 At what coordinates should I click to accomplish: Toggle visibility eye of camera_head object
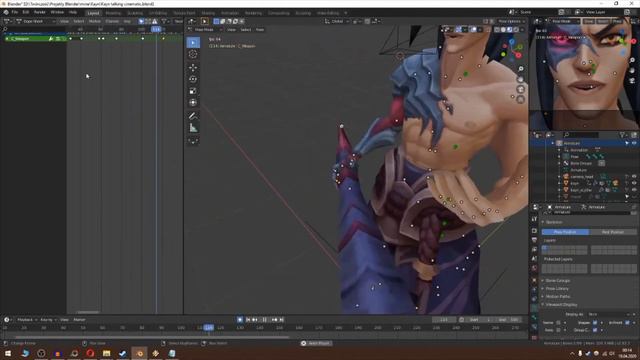click(634, 177)
